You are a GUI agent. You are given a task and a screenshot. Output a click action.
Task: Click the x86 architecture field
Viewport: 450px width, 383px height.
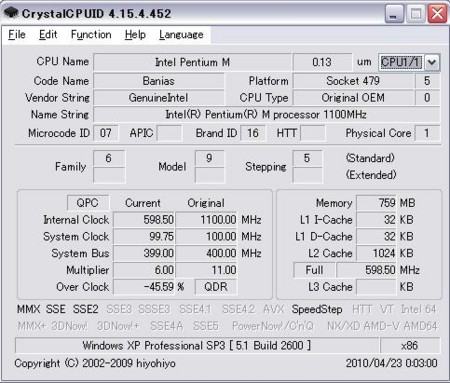tap(410, 346)
